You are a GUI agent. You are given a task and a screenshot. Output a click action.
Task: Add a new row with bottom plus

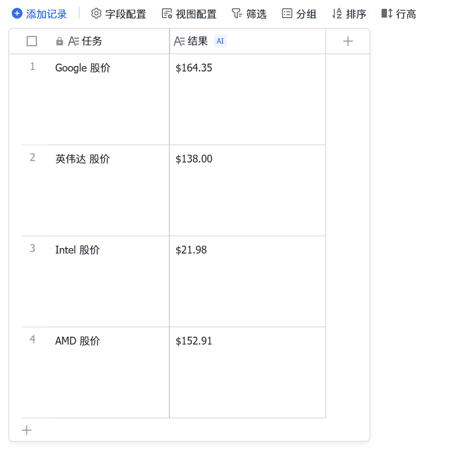point(27,430)
